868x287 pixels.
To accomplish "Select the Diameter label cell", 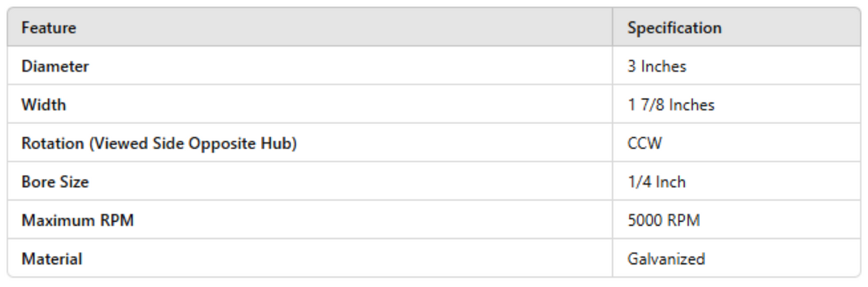I will click(55, 67).
